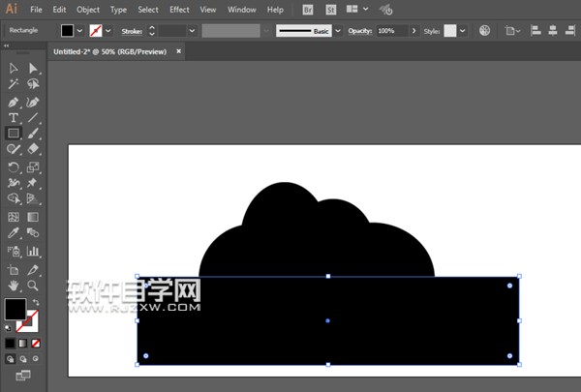Select the Direct Selection tool
The height and width of the screenshot is (392, 581).
point(33,69)
